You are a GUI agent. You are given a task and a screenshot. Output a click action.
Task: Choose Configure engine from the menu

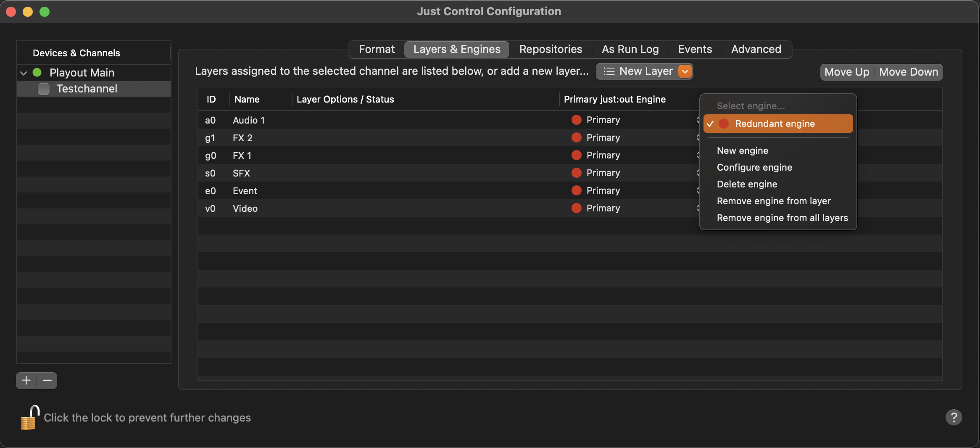coord(754,167)
